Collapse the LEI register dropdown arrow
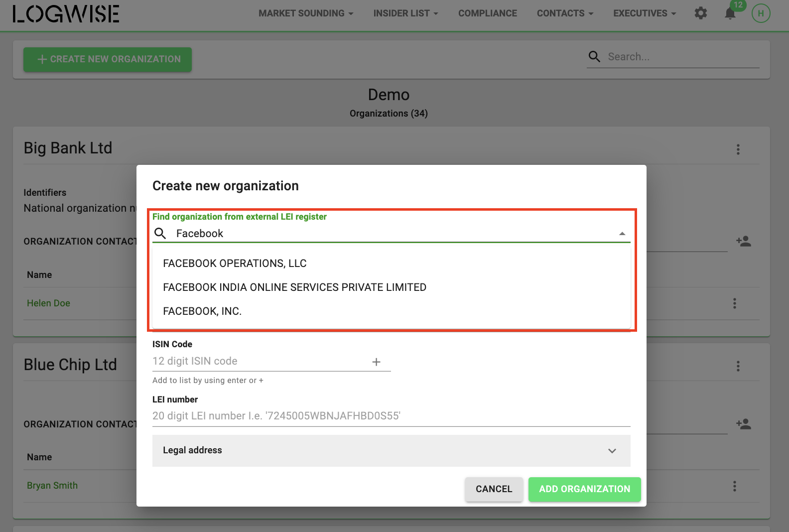The image size is (789, 532). pos(622,234)
